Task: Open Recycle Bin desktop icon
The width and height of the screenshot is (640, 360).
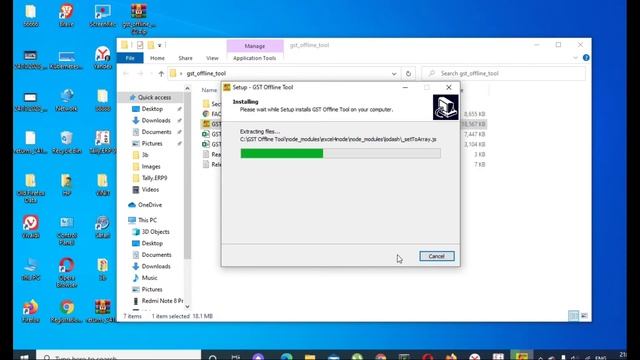Action: coord(66,142)
